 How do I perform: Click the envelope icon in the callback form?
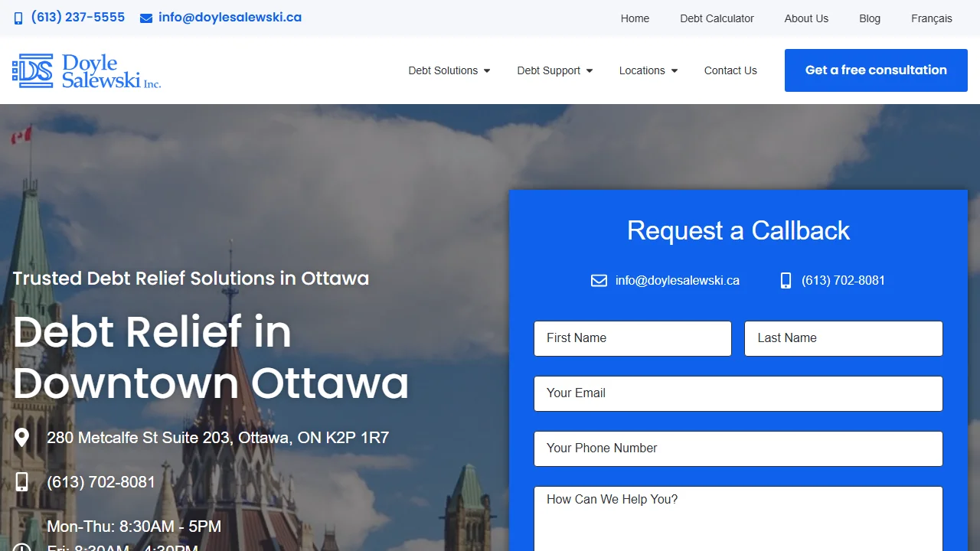tap(599, 281)
